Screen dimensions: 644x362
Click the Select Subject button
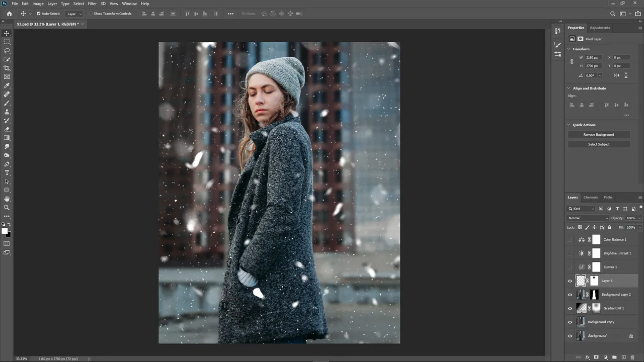point(599,144)
